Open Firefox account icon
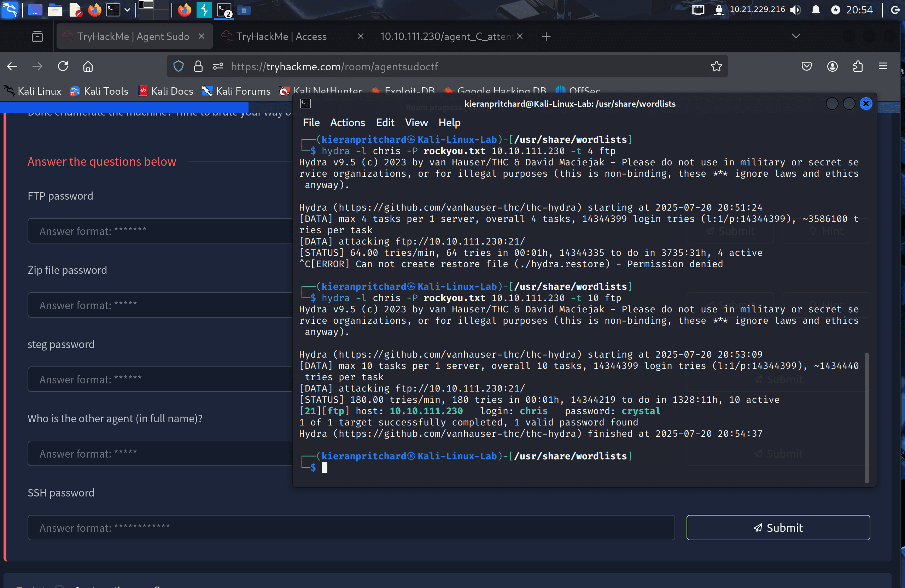This screenshot has width=905, height=588. 833,66
